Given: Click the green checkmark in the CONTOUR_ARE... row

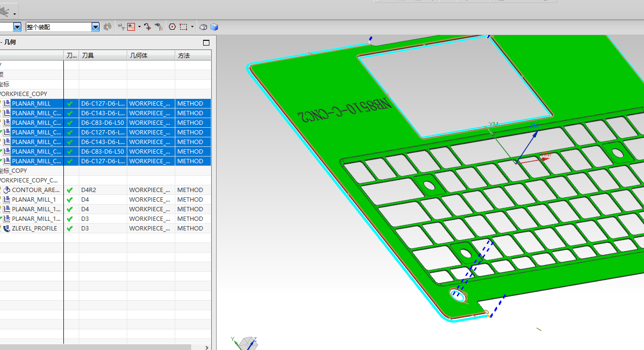Looking at the screenshot, I should pyautogui.click(x=70, y=190).
